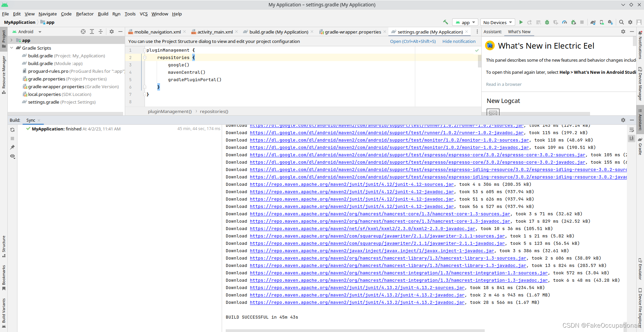Toggle the Project tool window sidebar button
644x332 pixels.
(x=4, y=39)
